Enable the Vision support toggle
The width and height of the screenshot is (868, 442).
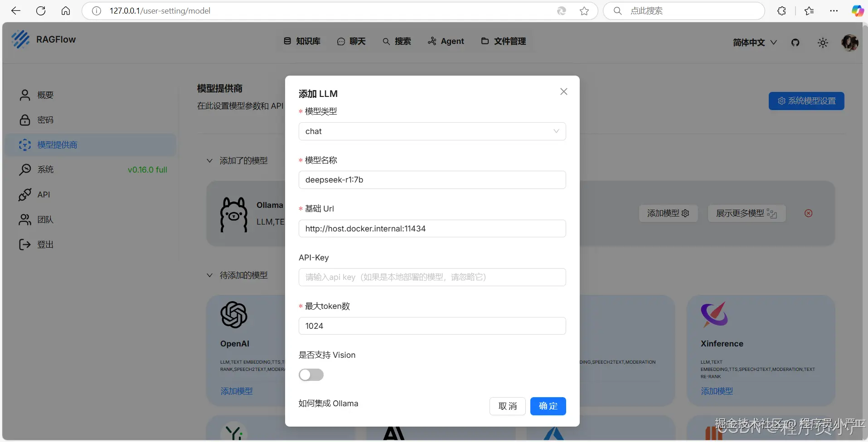(311, 375)
